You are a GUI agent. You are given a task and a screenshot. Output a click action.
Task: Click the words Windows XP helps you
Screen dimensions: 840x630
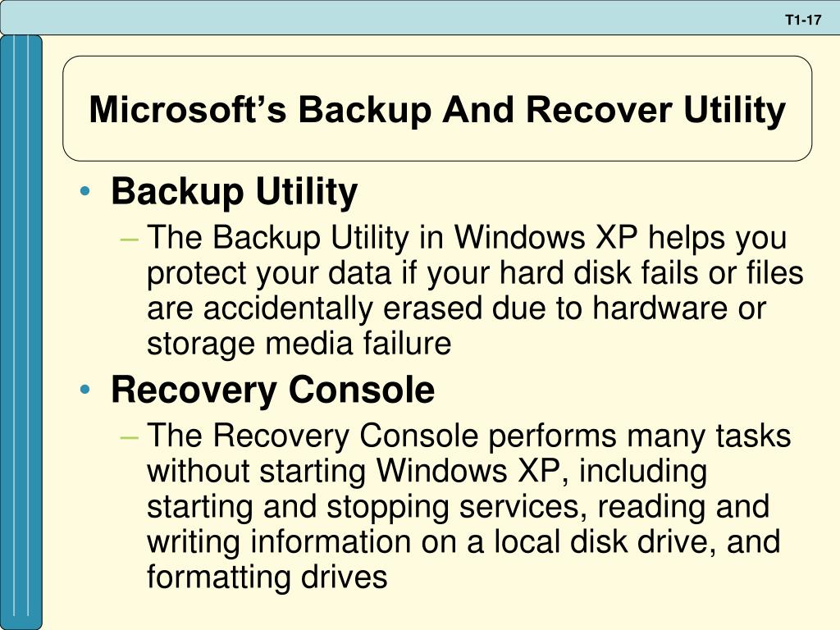coord(620,237)
